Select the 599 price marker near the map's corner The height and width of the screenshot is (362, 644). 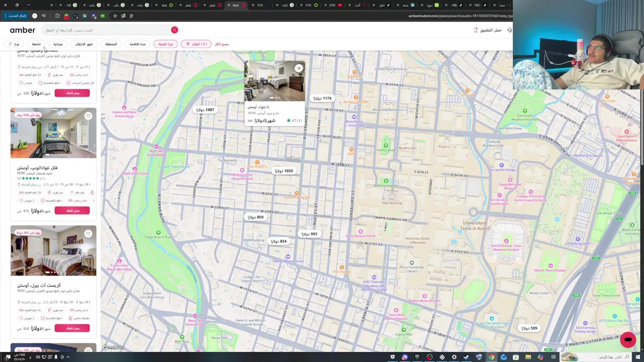pyautogui.click(x=529, y=328)
